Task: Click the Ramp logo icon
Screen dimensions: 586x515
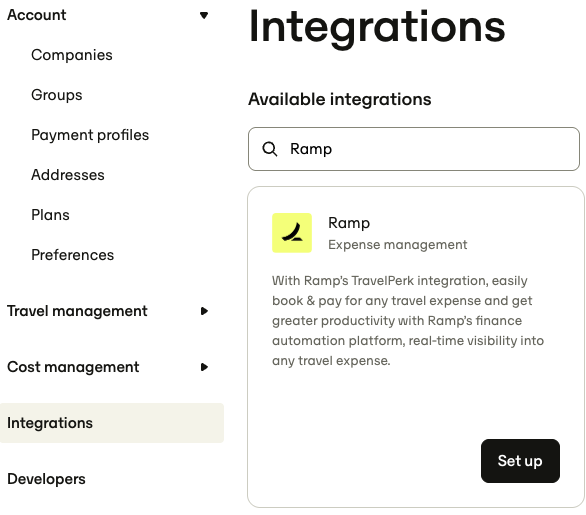Action: pos(292,233)
